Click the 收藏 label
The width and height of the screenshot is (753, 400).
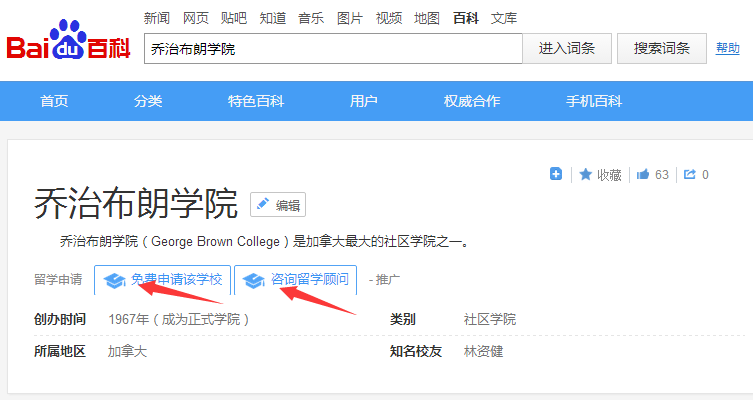coord(609,175)
